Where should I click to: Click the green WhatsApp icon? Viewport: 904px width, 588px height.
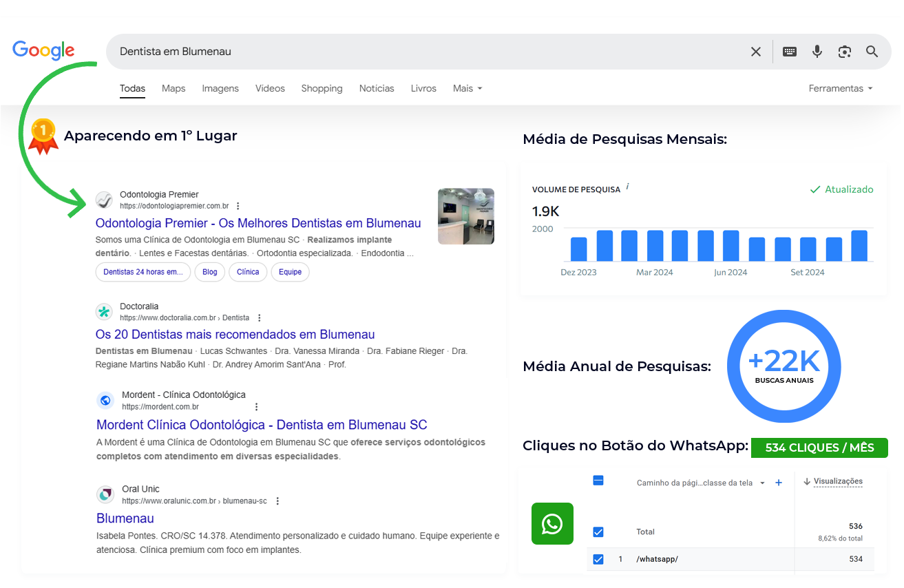tap(552, 524)
